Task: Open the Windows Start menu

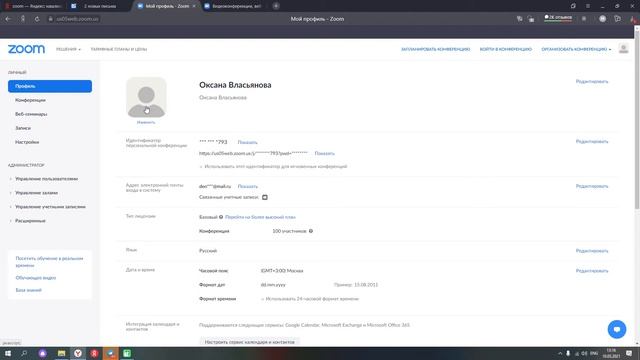Action: coord(8,353)
